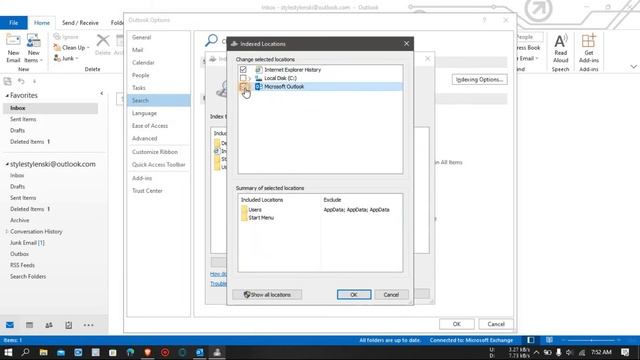The height and width of the screenshot is (360, 640).
Task: Click the Microsoft Outlook icon in locations list
Action: coord(258,87)
